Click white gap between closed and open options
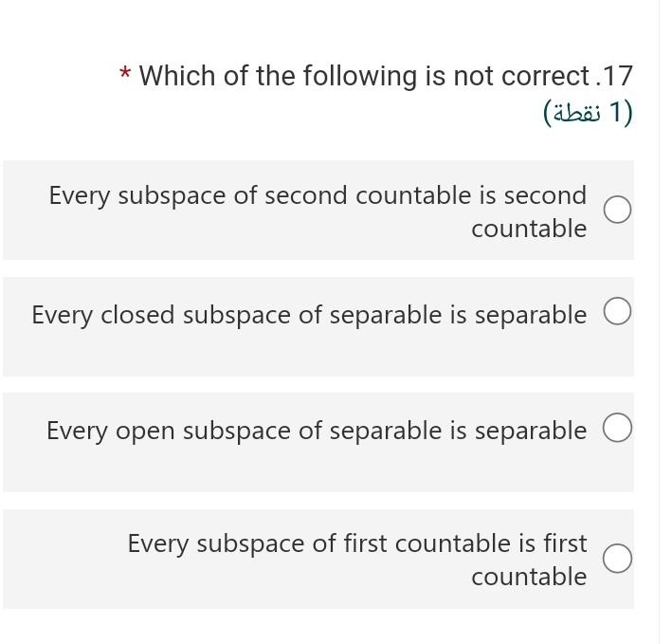Viewport: 672px width, 644px height. (318, 385)
